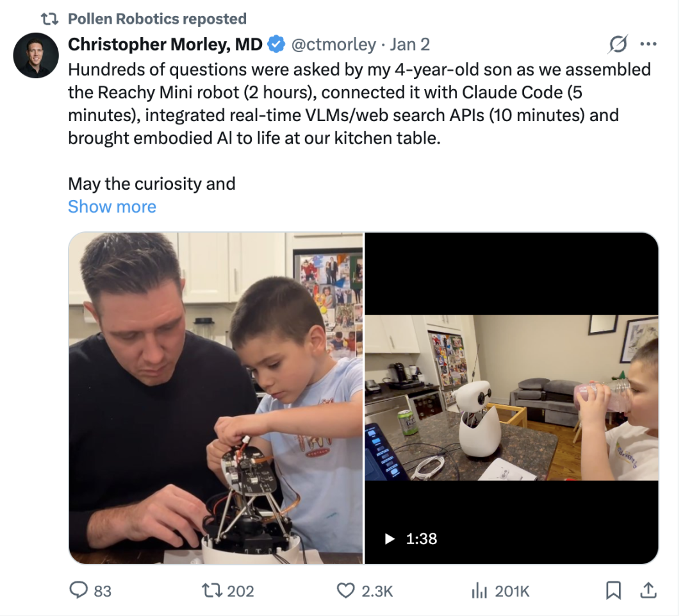
Task: Repost this tweet via the retweet icon
Action: click(212, 590)
